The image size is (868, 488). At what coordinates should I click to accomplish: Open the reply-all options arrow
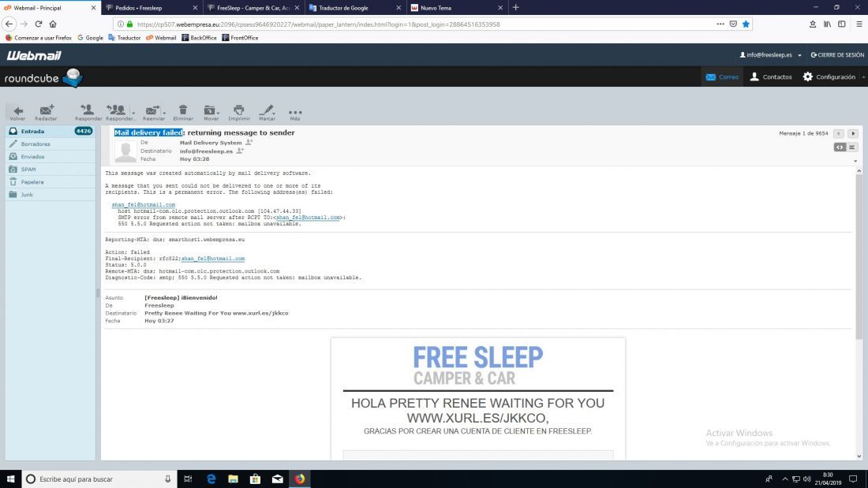[133, 113]
